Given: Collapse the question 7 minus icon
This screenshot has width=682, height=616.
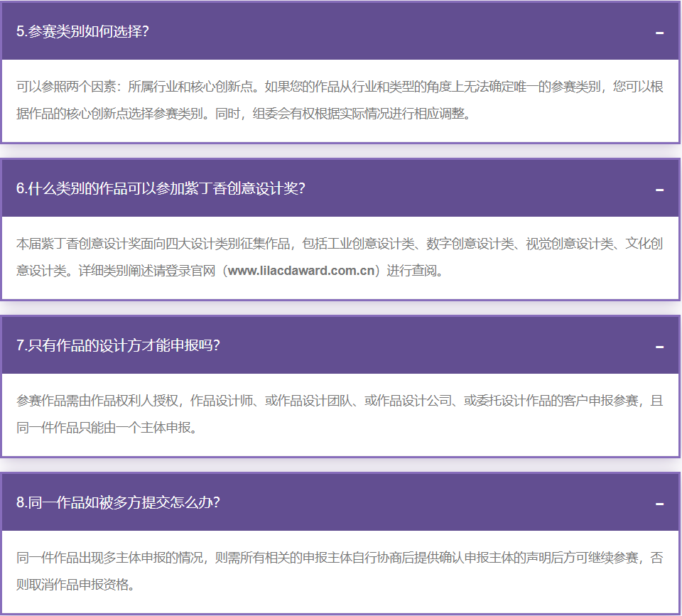Looking at the screenshot, I should click(x=659, y=347).
